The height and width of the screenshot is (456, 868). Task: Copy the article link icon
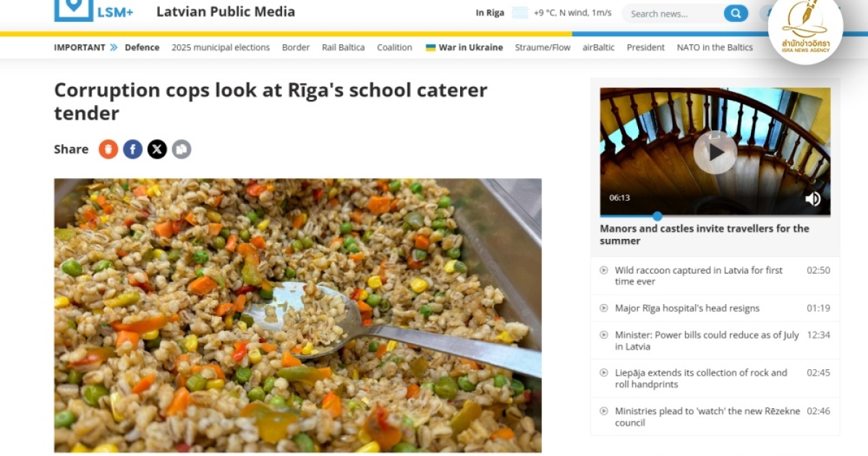tap(182, 149)
